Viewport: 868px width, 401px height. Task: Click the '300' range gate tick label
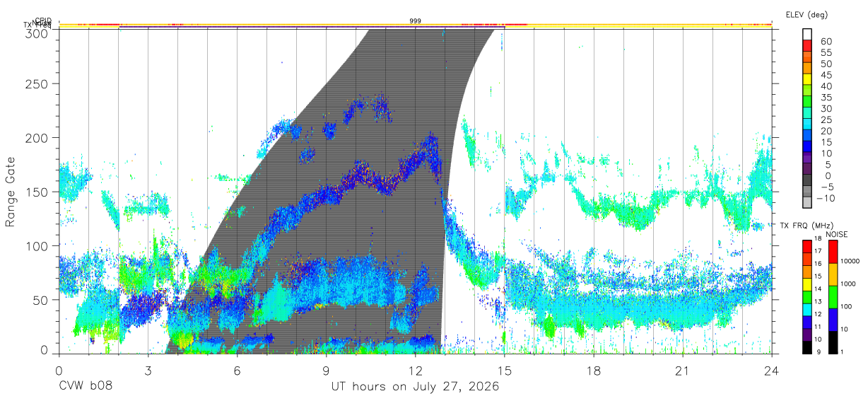37,33
